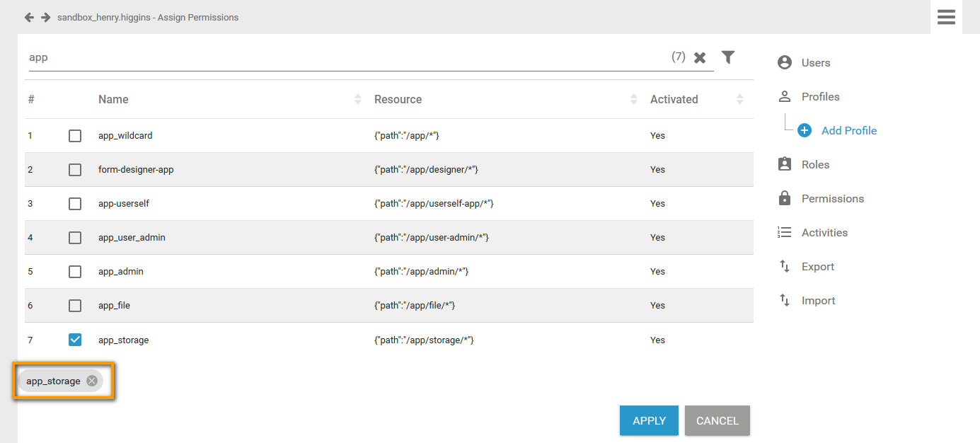Click the plus icon beside Add Profile

(x=805, y=130)
